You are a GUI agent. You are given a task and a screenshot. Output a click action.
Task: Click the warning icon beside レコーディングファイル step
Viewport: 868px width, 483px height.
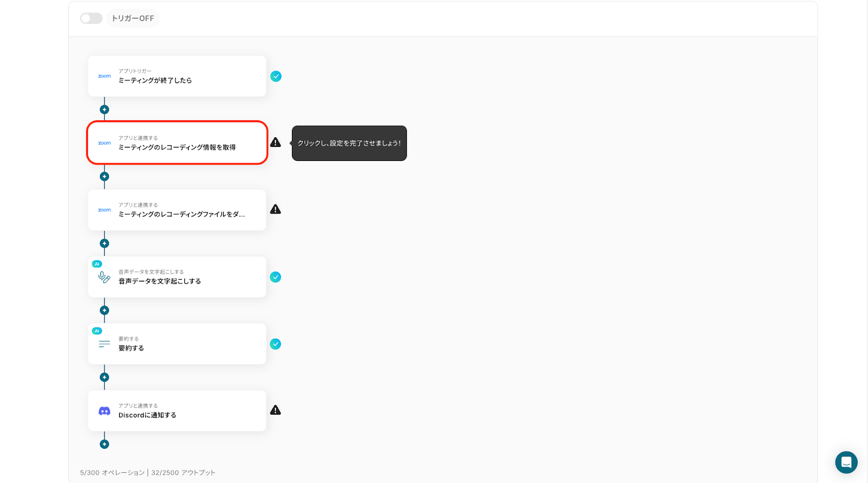pos(276,209)
